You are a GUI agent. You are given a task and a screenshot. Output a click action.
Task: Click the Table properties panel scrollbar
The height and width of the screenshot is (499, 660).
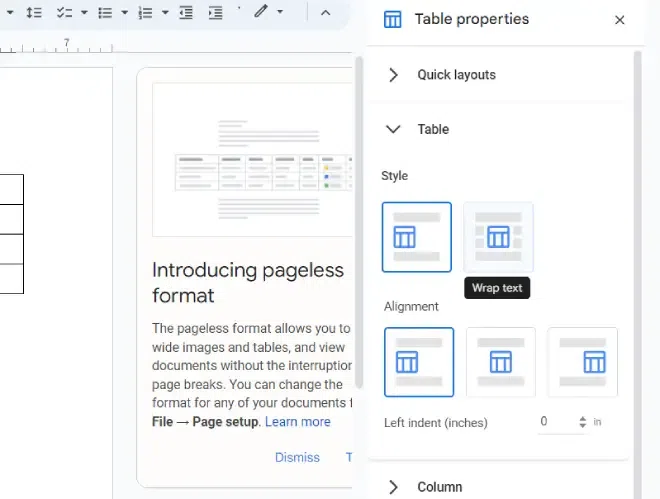point(638,273)
